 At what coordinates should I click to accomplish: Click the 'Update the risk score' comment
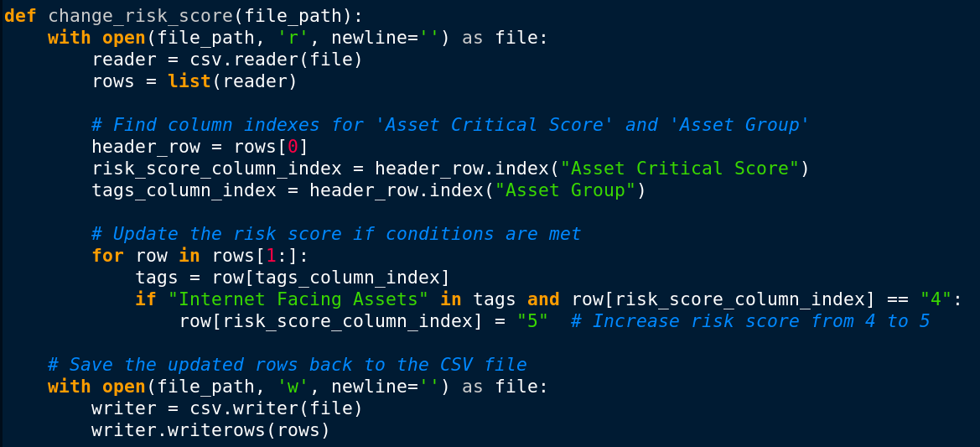[x=336, y=234]
